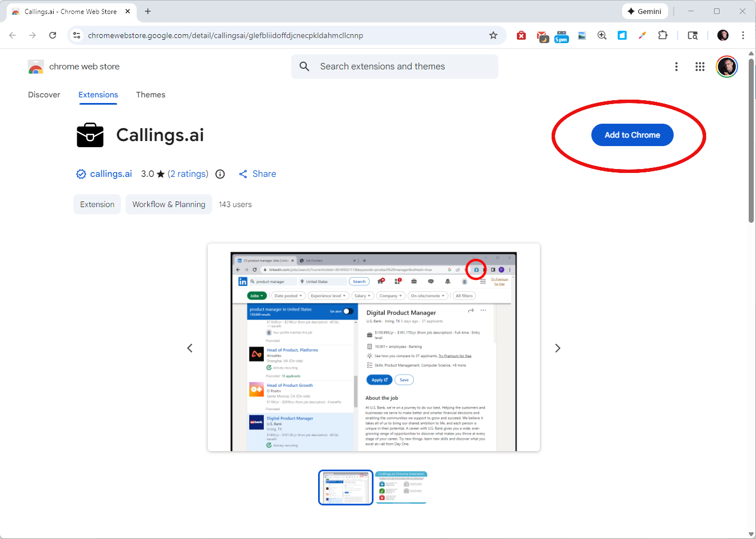Click the page vertical scrollbar
The width and height of the screenshot is (756, 539).
click(x=752, y=140)
